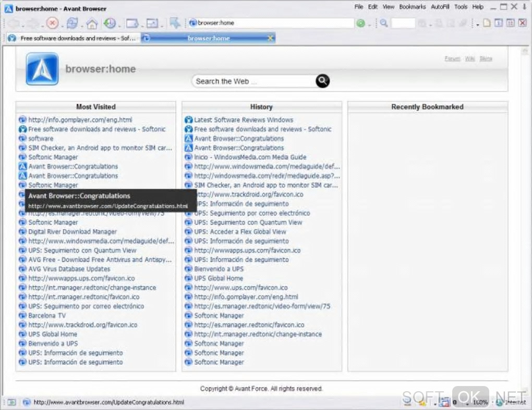
Task: Open 'software' link in Most Visited
Action: (x=41, y=139)
